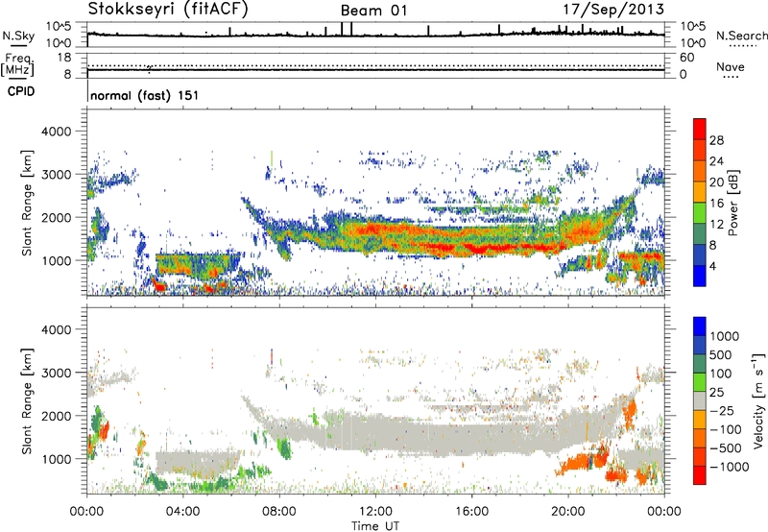
Task: Click the 1000 tick on power panel axis
Action: pyautogui.click(x=57, y=260)
